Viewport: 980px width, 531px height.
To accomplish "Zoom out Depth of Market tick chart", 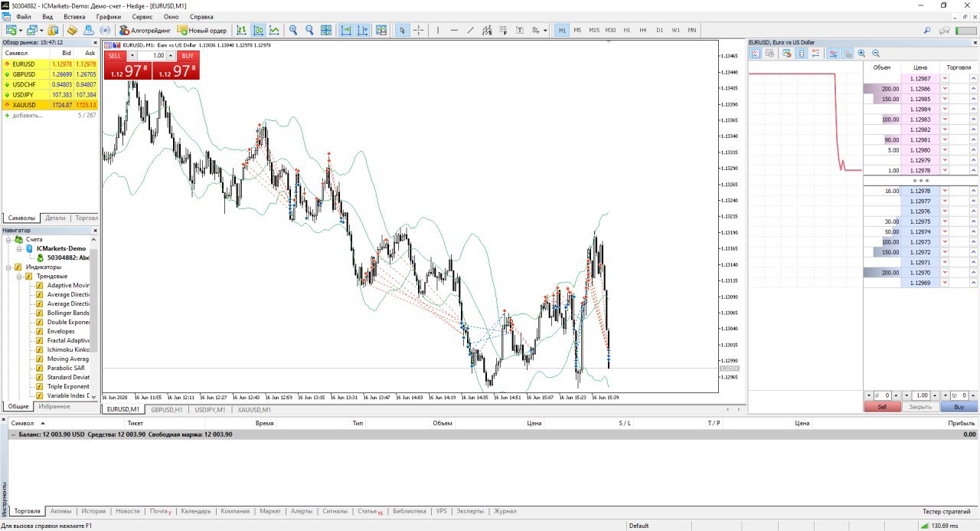I will click(876, 54).
